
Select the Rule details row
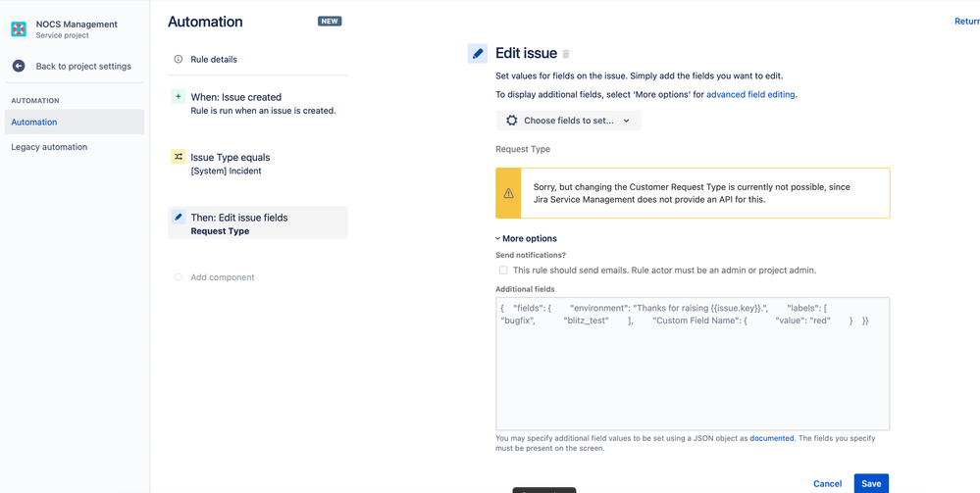coord(257,60)
